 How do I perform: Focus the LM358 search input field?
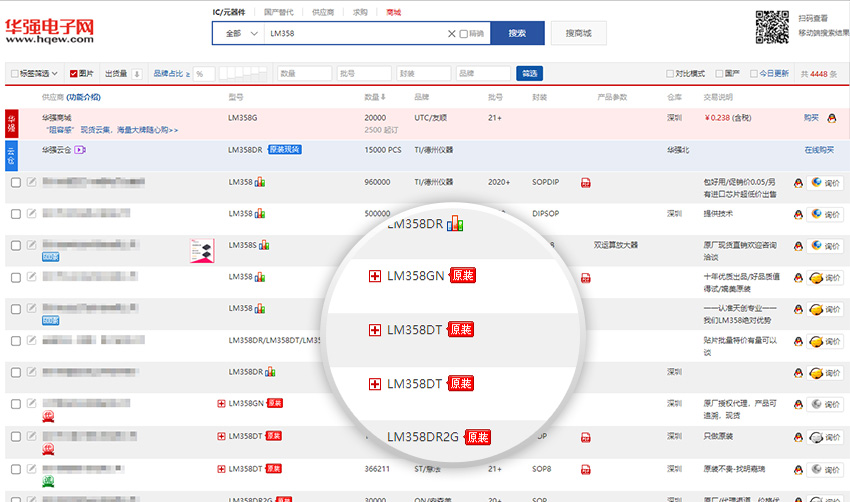(355, 34)
